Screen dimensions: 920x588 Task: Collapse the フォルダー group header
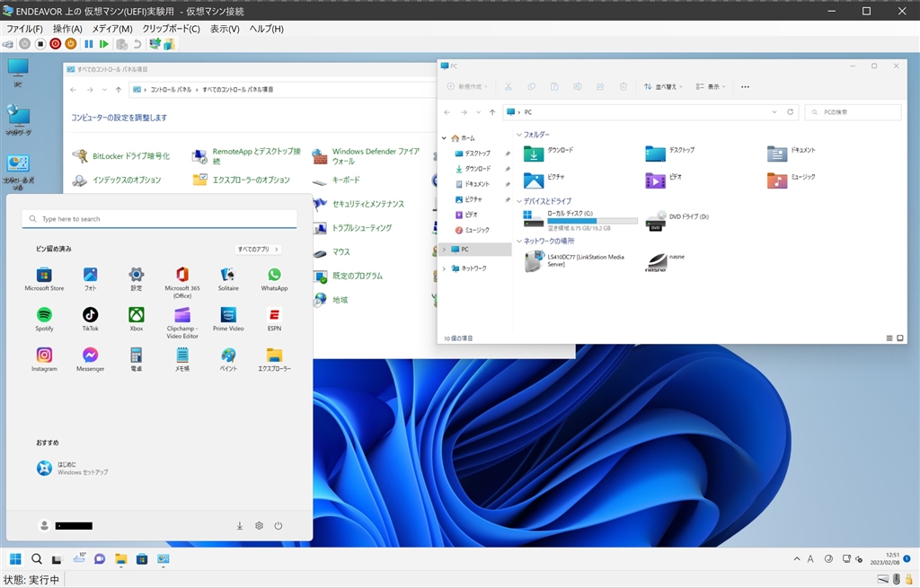[519, 135]
